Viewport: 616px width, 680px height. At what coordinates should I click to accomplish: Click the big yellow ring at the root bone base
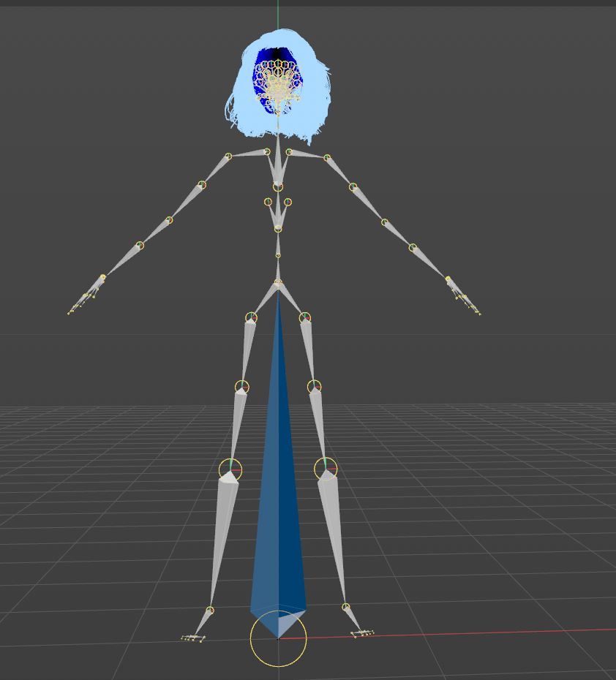252,641
